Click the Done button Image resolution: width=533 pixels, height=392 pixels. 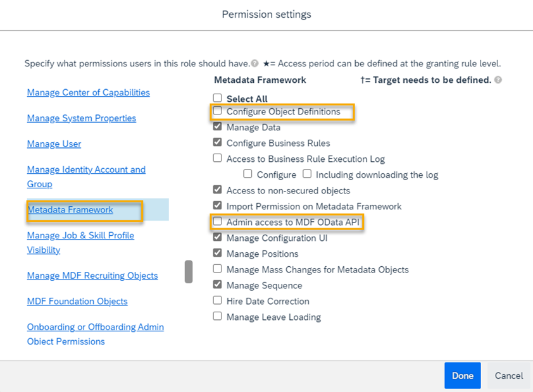pos(463,376)
